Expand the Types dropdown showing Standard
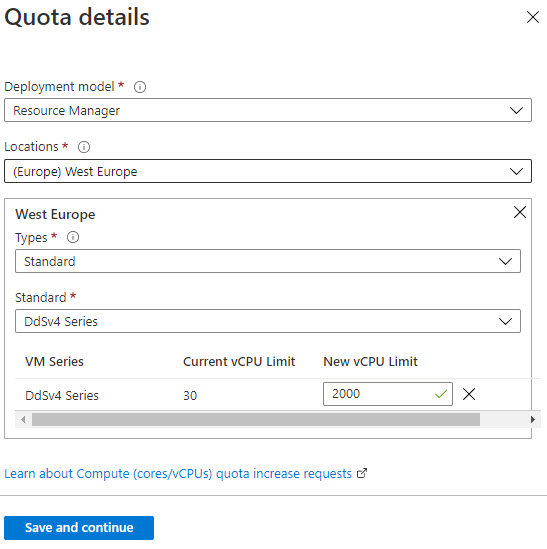This screenshot has width=547, height=549. (268, 261)
